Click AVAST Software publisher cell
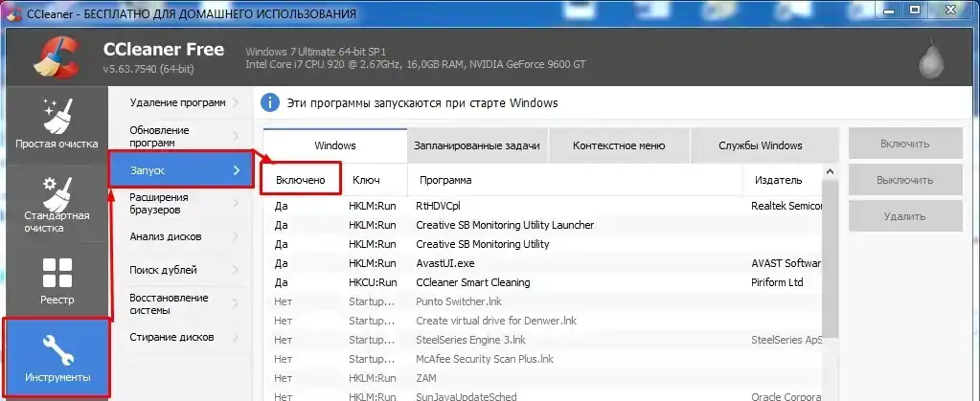Image resolution: width=980 pixels, height=401 pixels. (786, 263)
